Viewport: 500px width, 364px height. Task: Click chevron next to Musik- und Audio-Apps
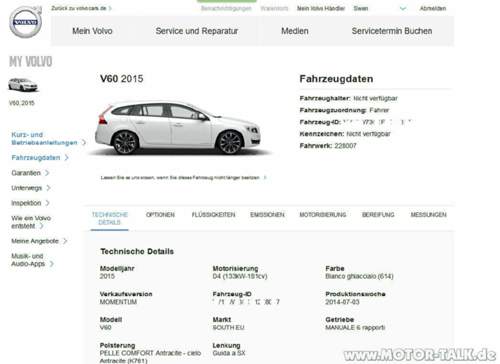[x=52, y=264]
